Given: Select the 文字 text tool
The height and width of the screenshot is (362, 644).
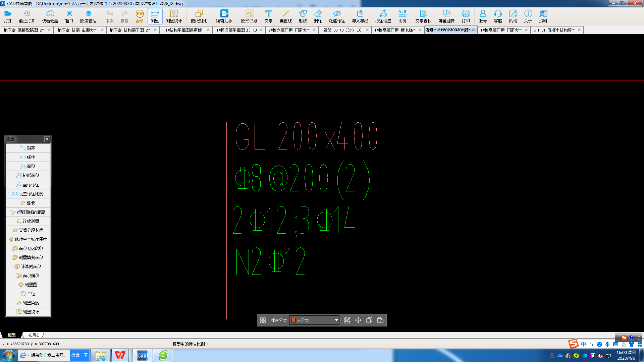Looking at the screenshot, I should point(268,16).
